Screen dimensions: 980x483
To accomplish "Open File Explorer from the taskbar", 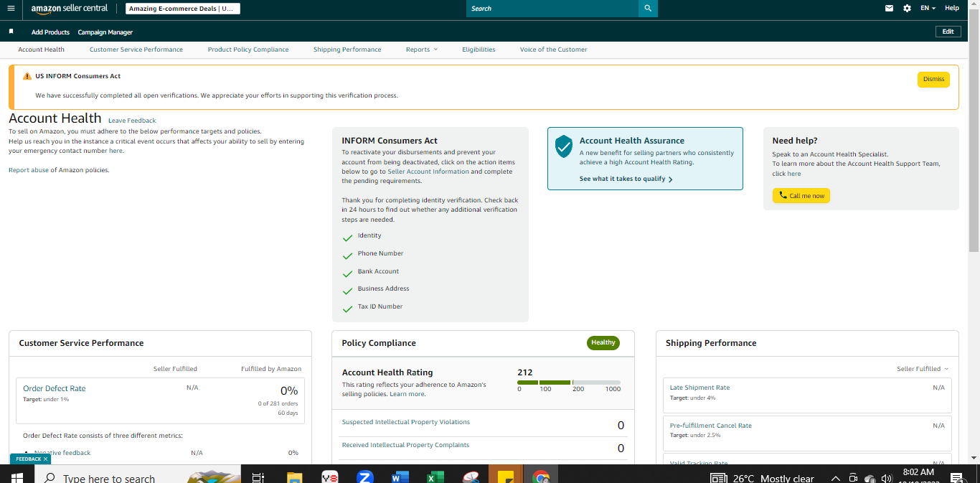I will coord(294,478).
